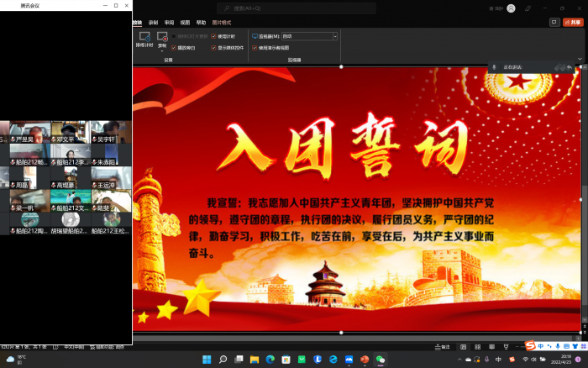The image size is (588, 368).
Task: Select participant 梁一帆 video tile
Action: coord(29,201)
